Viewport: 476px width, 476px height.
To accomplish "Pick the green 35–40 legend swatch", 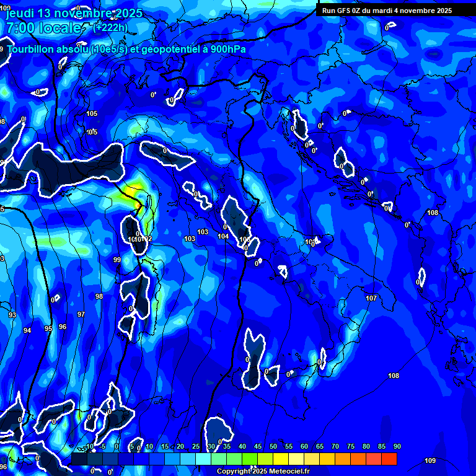I will [234, 459].
